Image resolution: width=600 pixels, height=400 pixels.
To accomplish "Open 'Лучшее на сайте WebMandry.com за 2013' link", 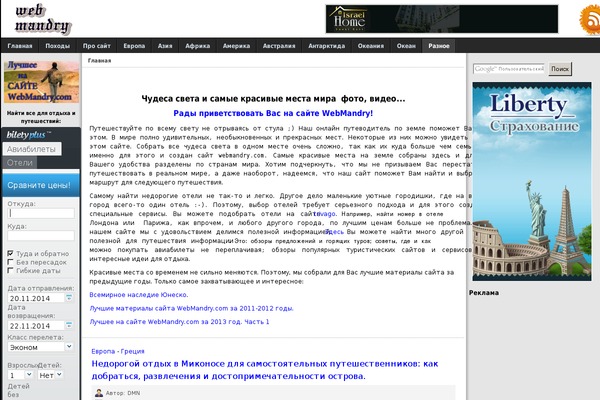I will 179,322.
